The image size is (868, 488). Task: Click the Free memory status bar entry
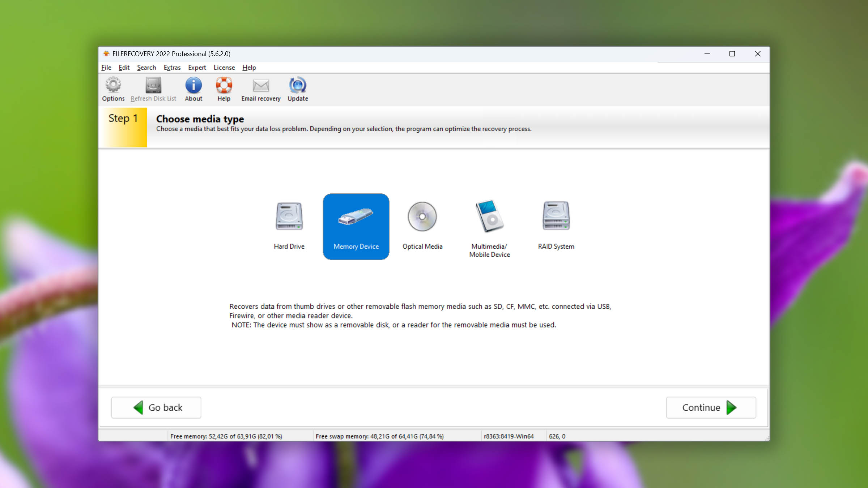click(226, 436)
